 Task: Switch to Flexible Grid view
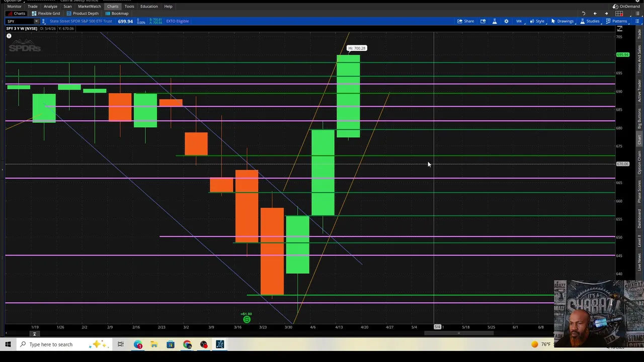pos(46,14)
